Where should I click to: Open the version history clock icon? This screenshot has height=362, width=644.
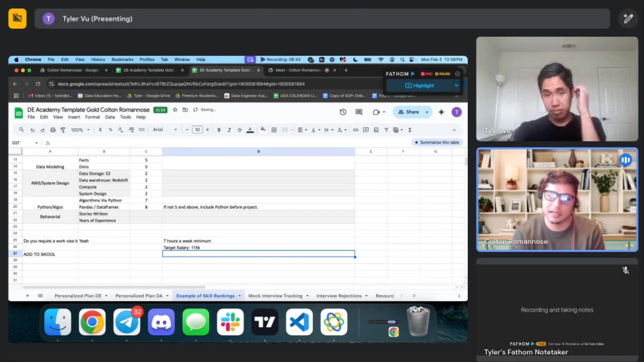tap(343, 112)
